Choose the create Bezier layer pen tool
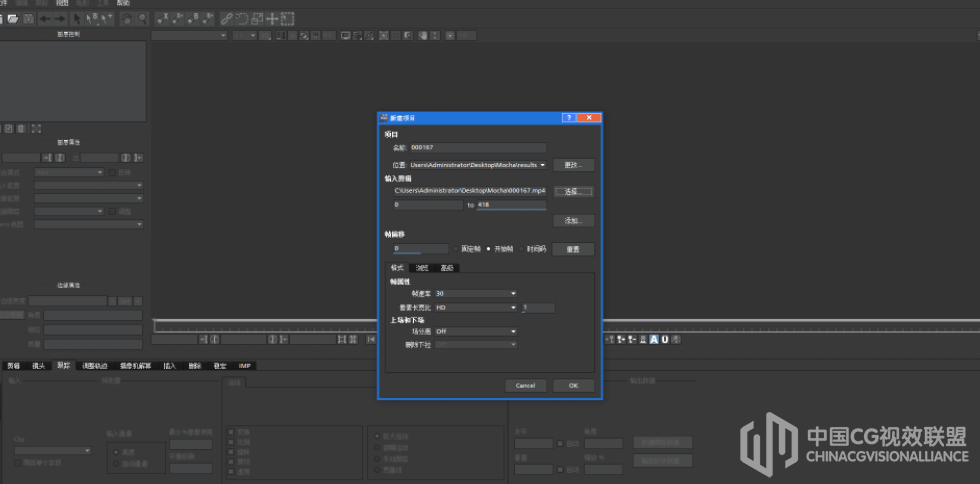Screen dimensions: 980x484 [193, 19]
